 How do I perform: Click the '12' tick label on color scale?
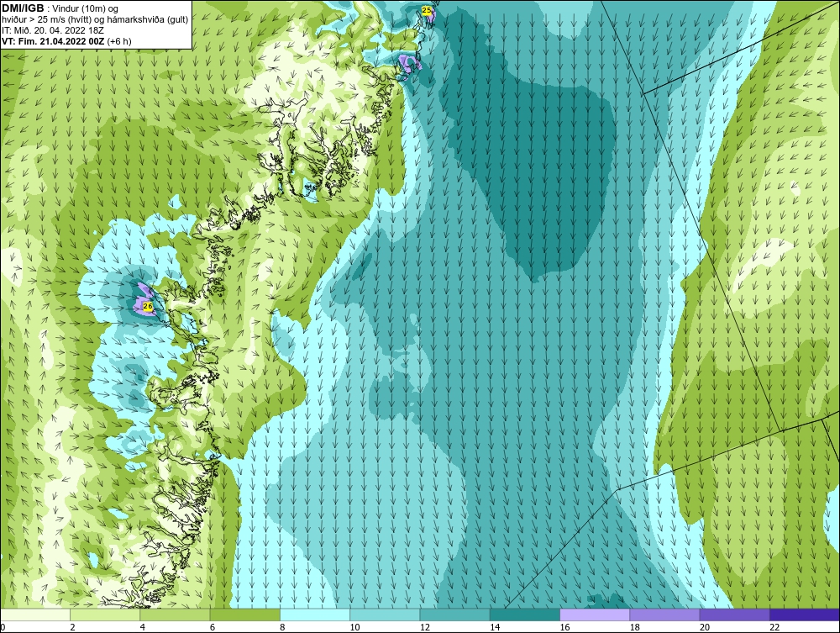coord(425,628)
